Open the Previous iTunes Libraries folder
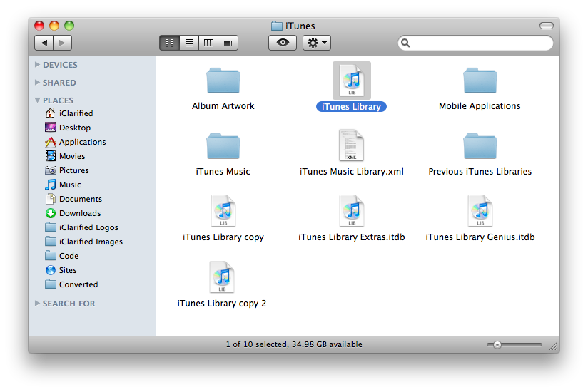This screenshot has width=588, height=392. click(480, 146)
